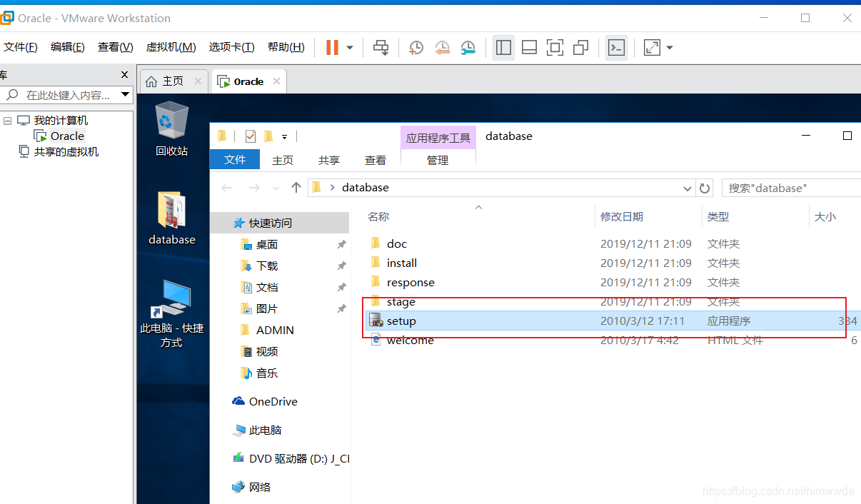Viewport: 861px width, 504px height.
Task: Click the refresh button in address bar
Action: [x=704, y=187]
